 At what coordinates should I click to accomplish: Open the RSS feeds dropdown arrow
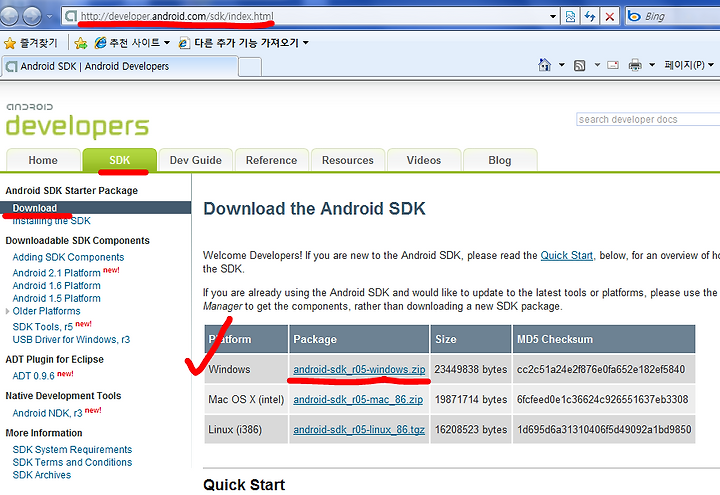point(597,65)
